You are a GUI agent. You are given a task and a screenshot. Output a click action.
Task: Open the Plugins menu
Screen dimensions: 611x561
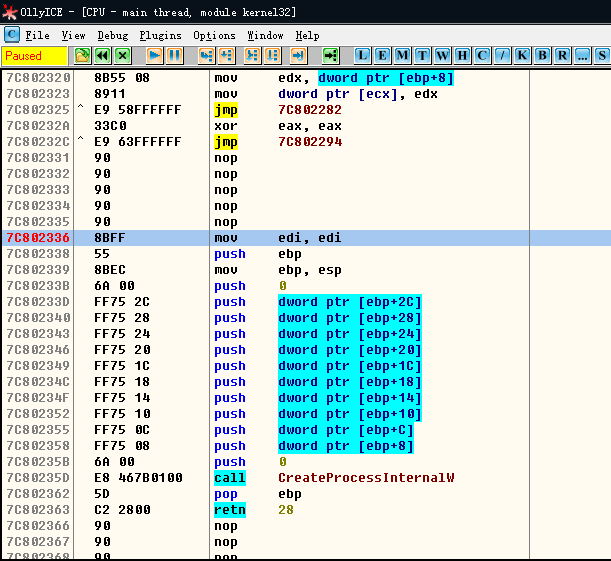(160, 35)
